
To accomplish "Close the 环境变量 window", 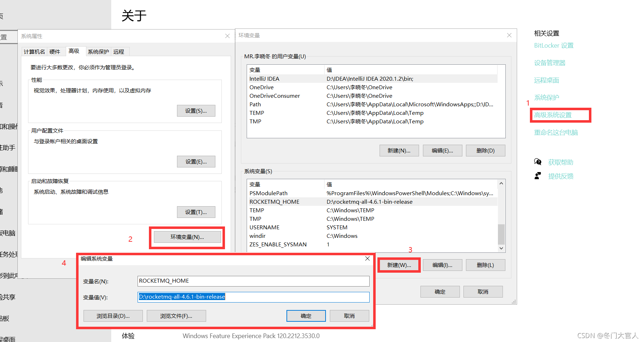I will [509, 35].
